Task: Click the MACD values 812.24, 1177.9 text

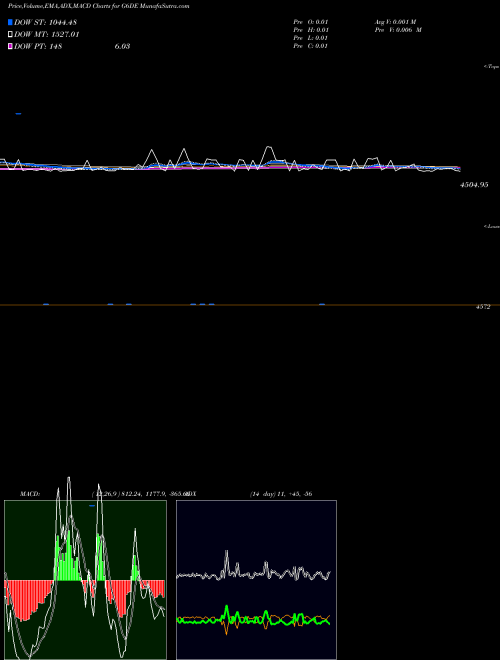Action: click(139, 494)
